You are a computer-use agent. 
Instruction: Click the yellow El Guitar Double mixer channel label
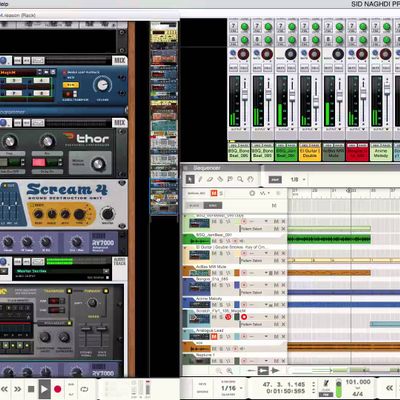310,153
